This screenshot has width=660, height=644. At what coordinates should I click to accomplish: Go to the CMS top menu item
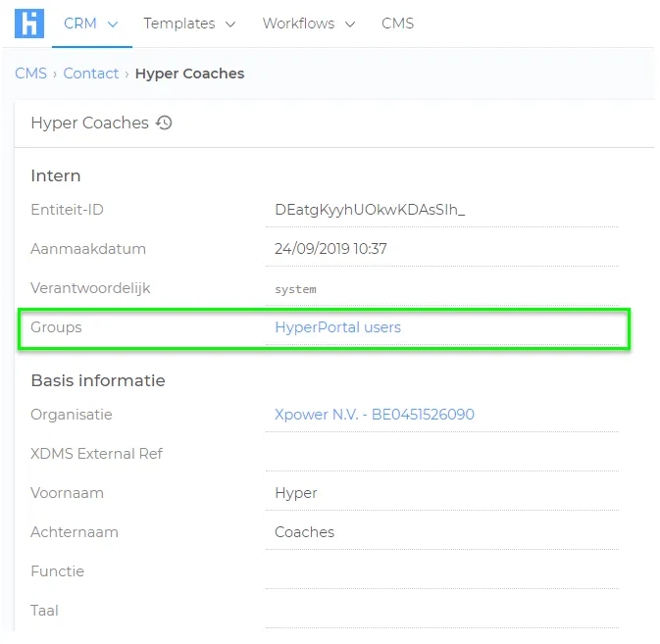pyautogui.click(x=397, y=24)
